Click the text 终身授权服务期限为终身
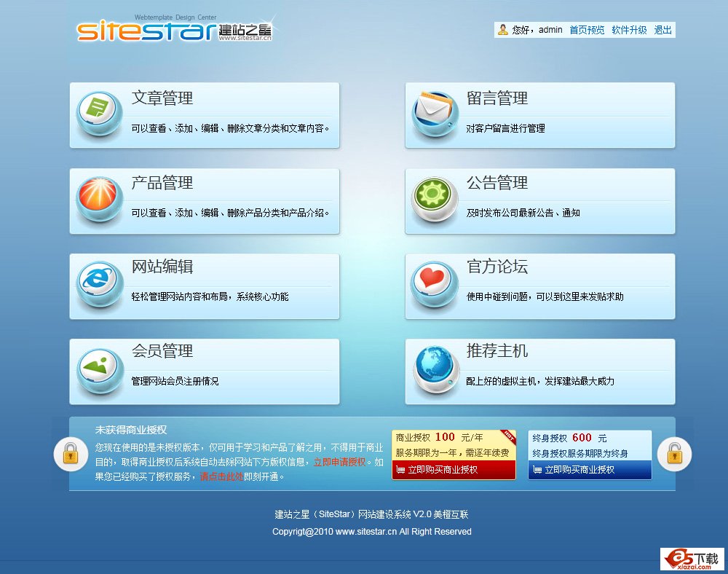The height and width of the screenshot is (574, 728). (580, 453)
